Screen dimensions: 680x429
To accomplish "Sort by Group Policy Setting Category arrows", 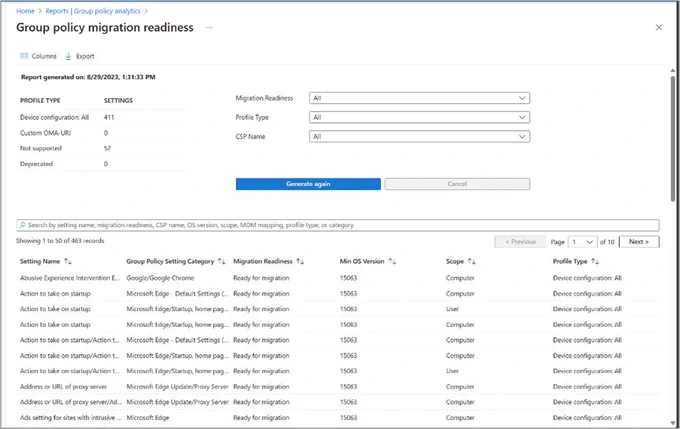I will (x=221, y=261).
